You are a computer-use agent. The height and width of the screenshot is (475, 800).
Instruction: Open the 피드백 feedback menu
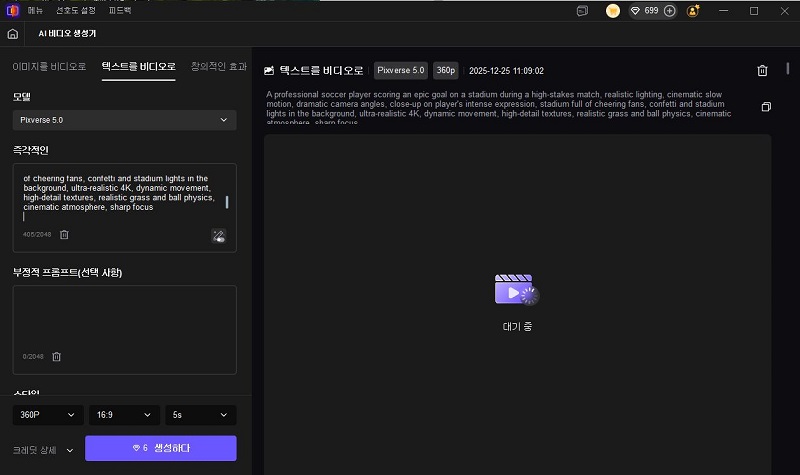point(120,10)
